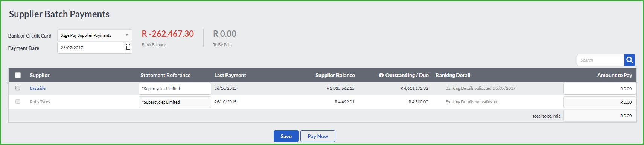
Task: Click the Search text field
Action: 601,60
